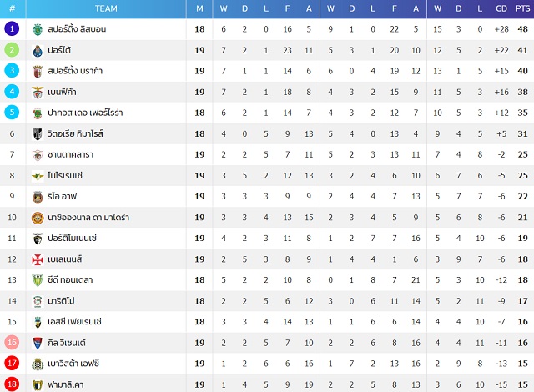This screenshot has height=392, width=534.
Task: Open the มาริติโม่ team name
Action: pyautogui.click(x=61, y=301)
